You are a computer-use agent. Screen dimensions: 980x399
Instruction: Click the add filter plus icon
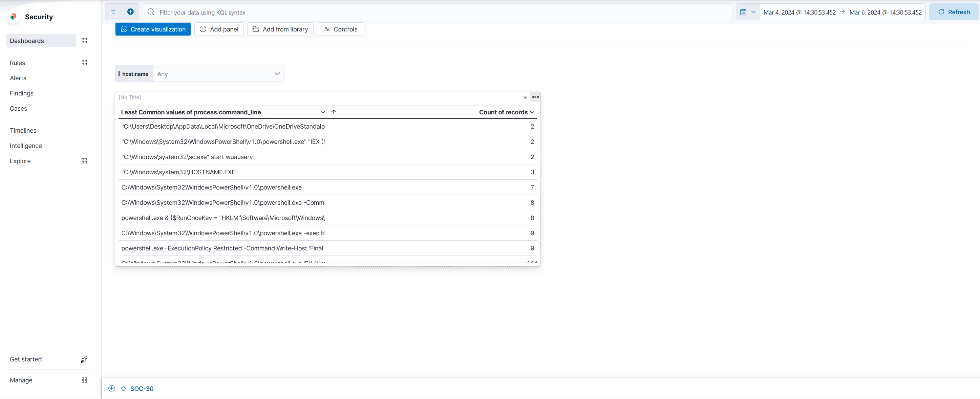(130, 12)
